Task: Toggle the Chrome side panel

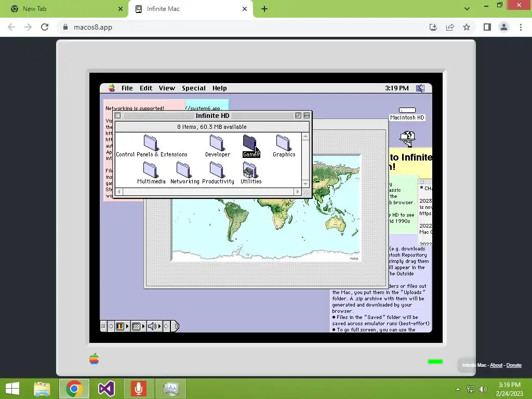Action: point(487,27)
